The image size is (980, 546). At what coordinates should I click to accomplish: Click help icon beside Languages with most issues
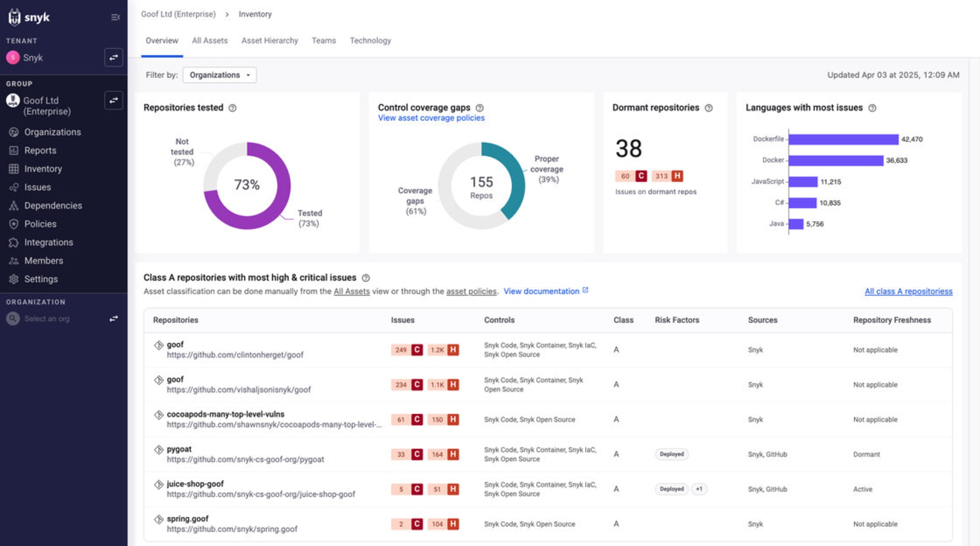click(872, 108)
